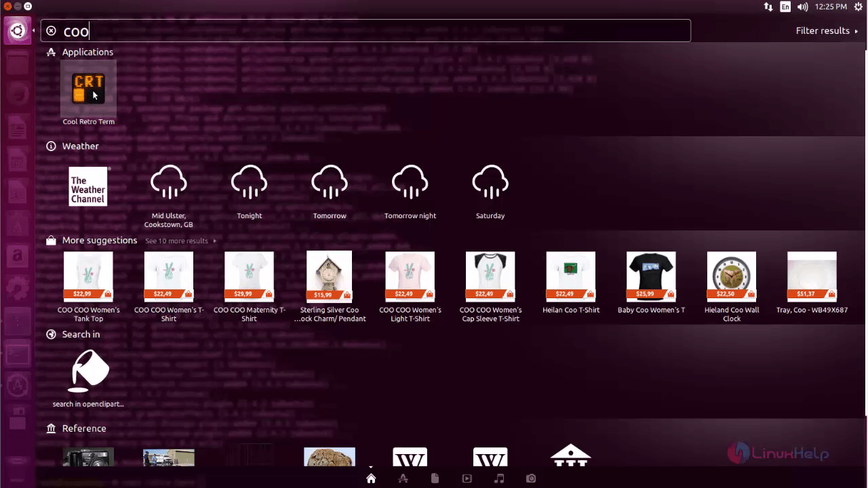Open the system session gear menu
Screen dimensions: 868x488
point(859,7)
